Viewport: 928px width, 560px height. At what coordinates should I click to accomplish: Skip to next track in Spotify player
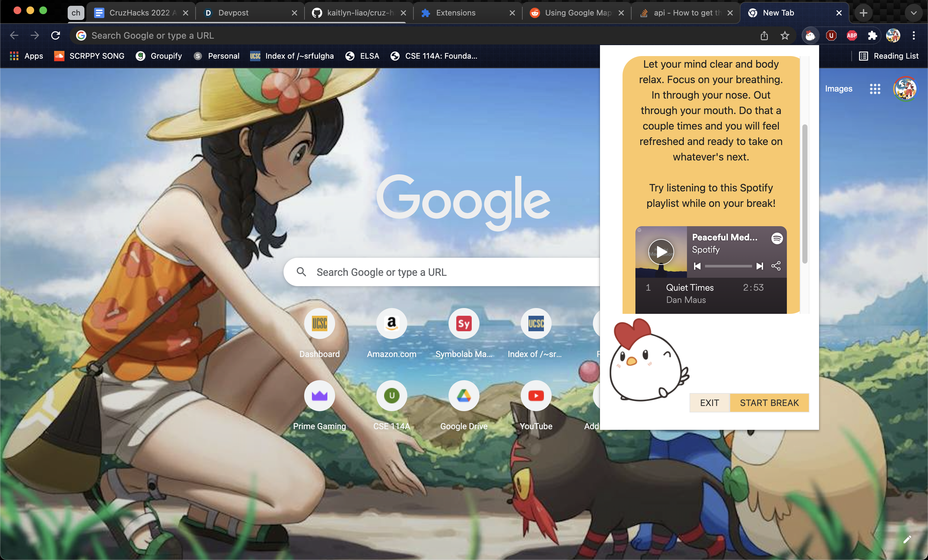tap(760, 266)
